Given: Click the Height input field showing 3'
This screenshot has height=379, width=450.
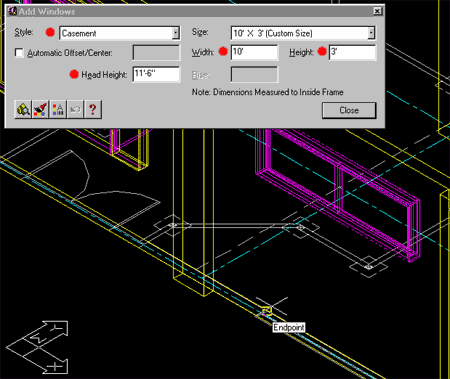Looking at the screenshot, I should 352,52.
